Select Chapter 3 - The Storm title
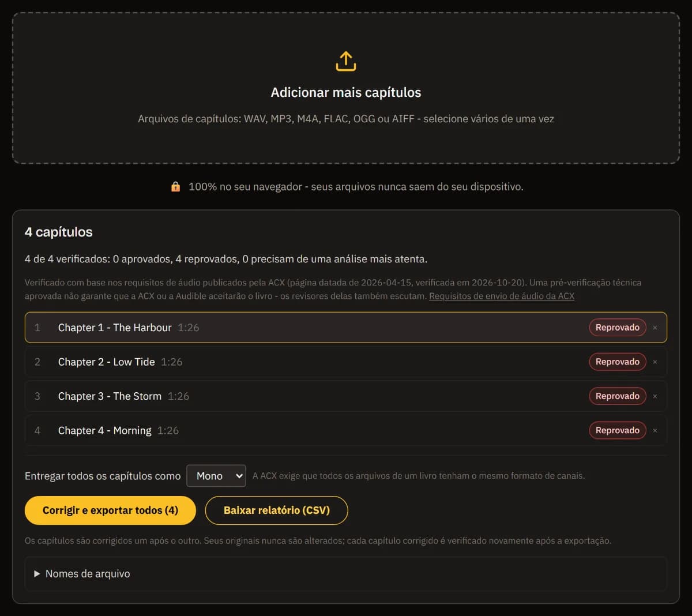 click(x=110, y=396)
